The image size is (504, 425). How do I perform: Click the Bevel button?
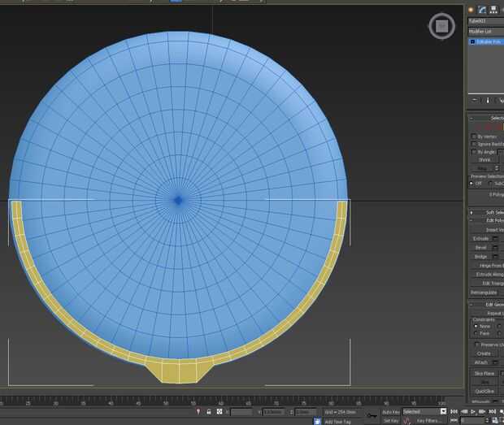[x=481, y=248]
